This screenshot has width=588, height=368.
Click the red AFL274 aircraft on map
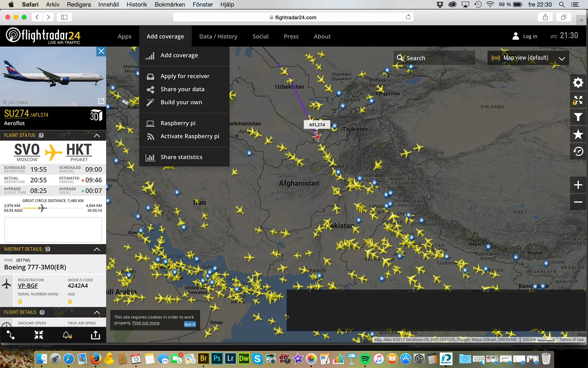pos(317,136)
